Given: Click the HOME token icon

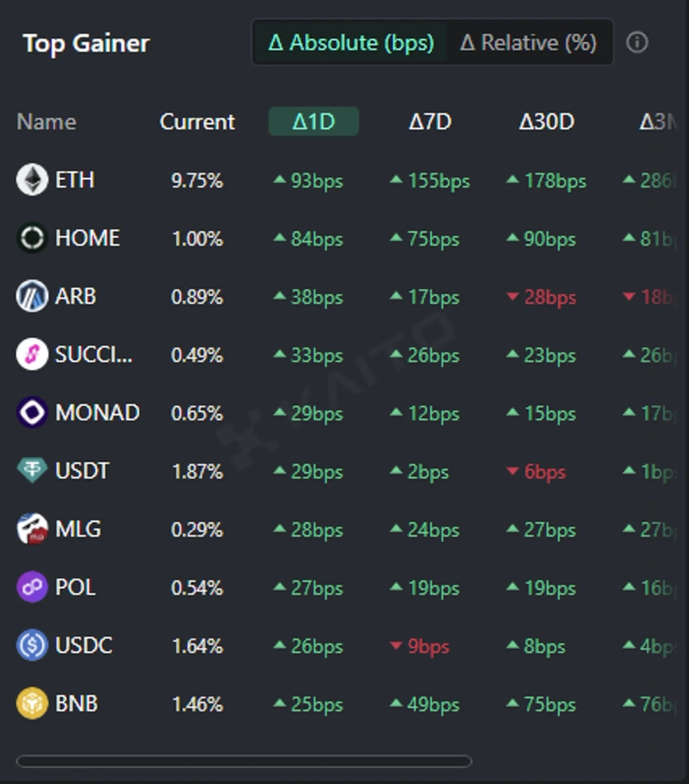Looking at the screenshot, I should click(32, 239).
